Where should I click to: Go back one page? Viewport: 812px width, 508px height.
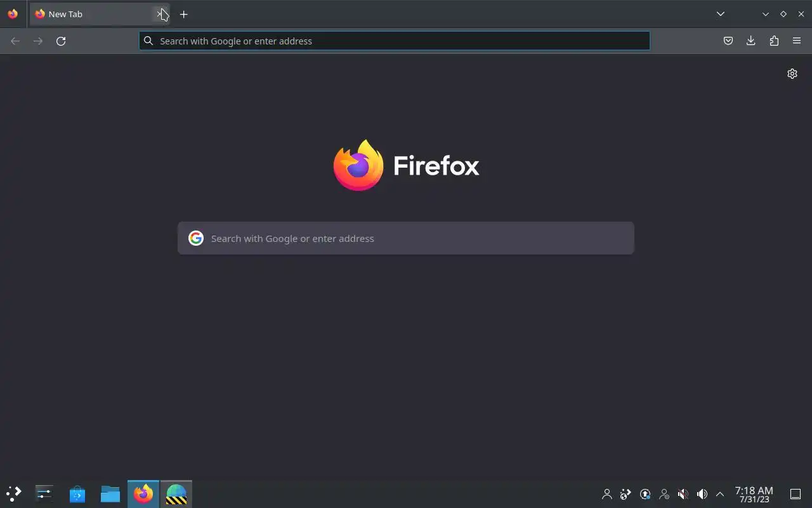(x=15, y=41)
